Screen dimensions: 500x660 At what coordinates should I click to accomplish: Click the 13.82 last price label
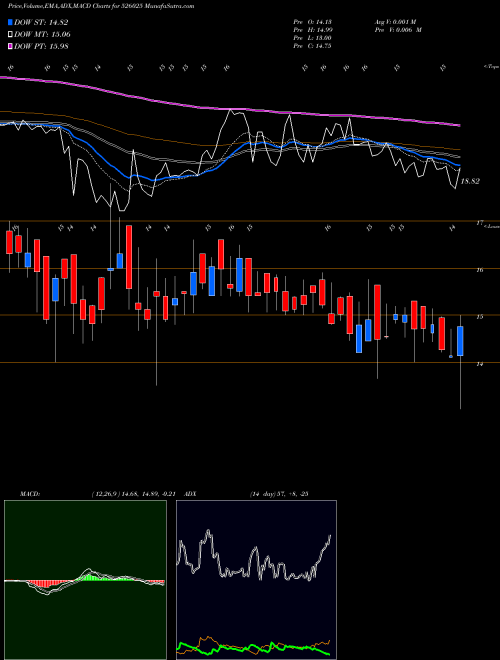coord(470,181)
